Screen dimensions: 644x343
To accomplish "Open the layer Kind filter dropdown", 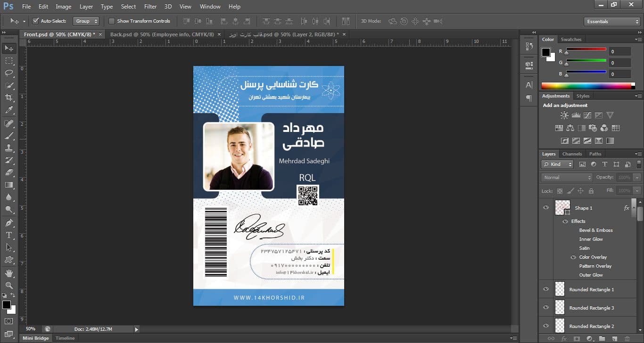I will pos(557,164).
